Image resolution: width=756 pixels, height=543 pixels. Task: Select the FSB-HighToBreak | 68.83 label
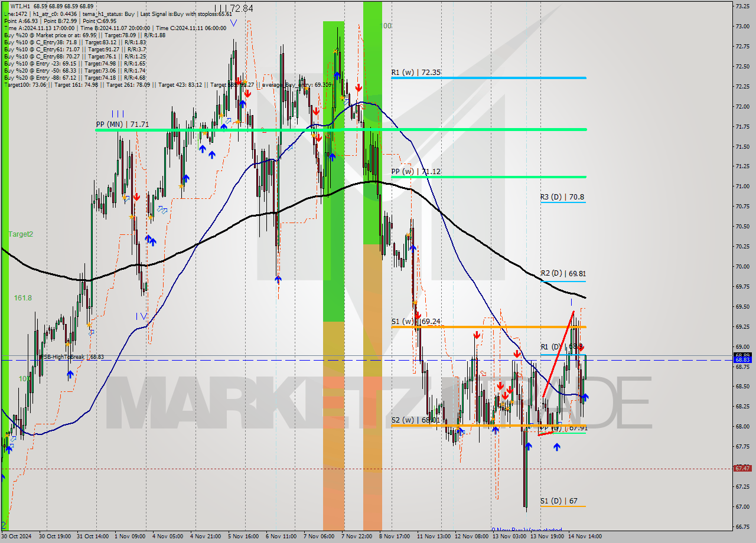pos(71,357)
